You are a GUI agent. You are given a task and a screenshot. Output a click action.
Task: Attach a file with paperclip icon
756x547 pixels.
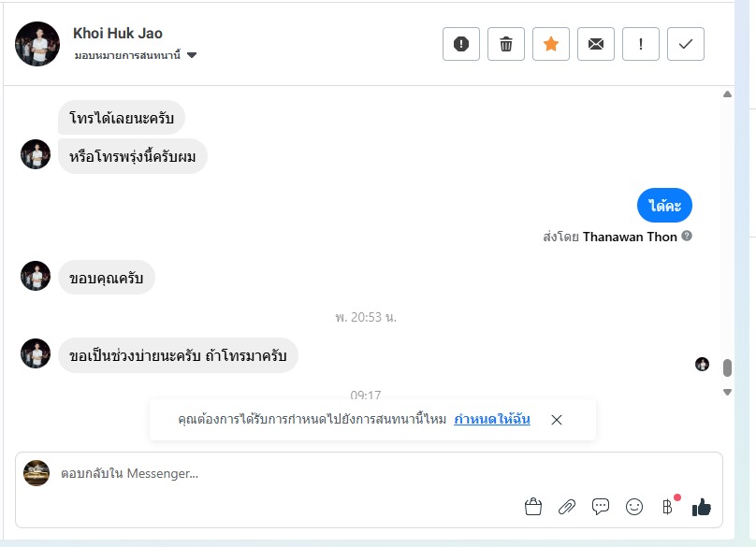pyautogui.click(x=567, y=507)
